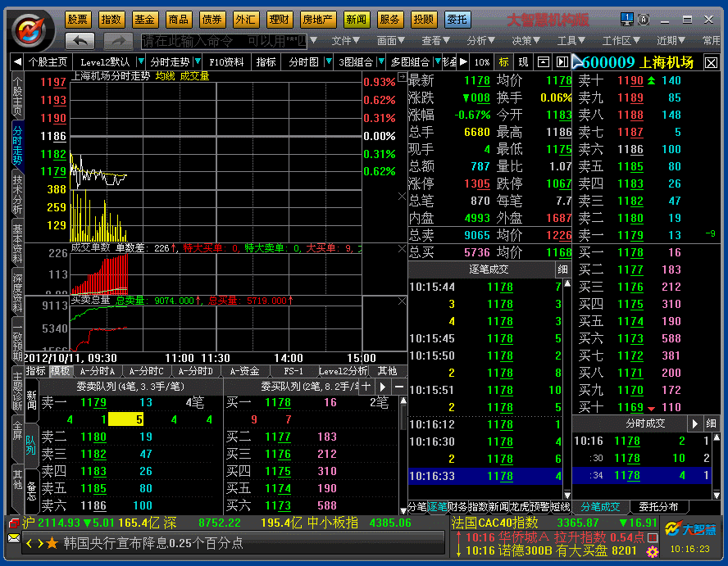
Task: Click the 大智慧 logo at bottom right
Action: point(690,529)
